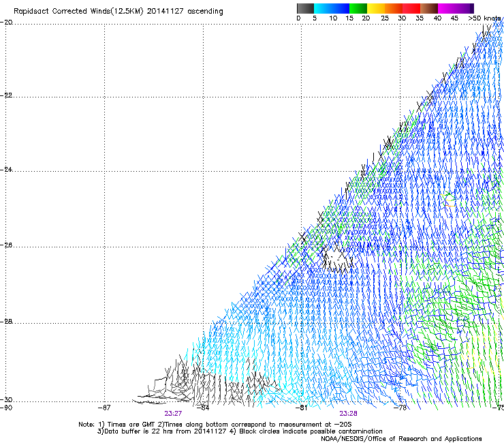Click the '23:27' swath time marker
The width and height of the screenshot is (504, 443).
(173, 414)
